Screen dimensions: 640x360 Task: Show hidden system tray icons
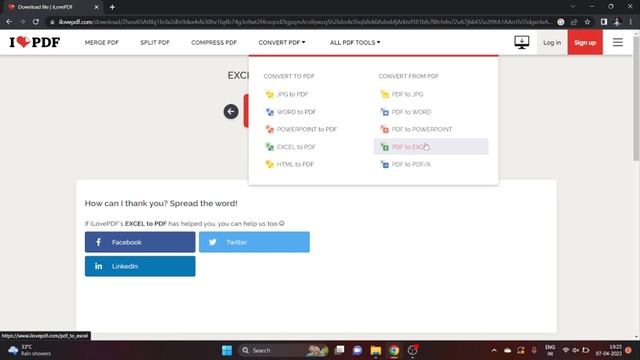494,350
